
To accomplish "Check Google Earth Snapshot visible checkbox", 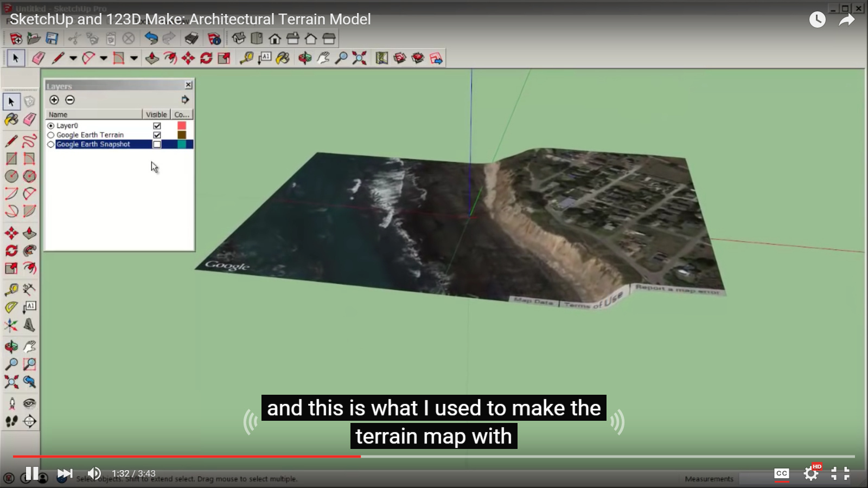I will [x=157, y=144].
